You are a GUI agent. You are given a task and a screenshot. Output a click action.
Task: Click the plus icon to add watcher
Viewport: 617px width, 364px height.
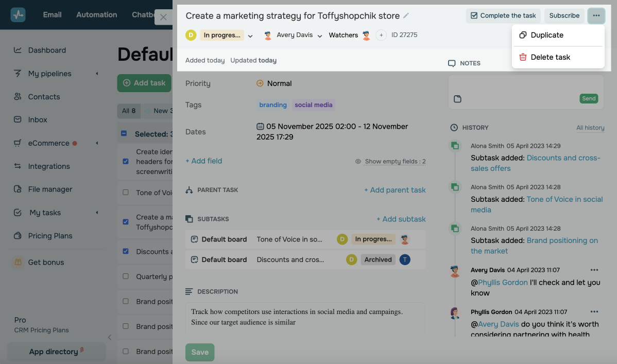tap(381, 36)
